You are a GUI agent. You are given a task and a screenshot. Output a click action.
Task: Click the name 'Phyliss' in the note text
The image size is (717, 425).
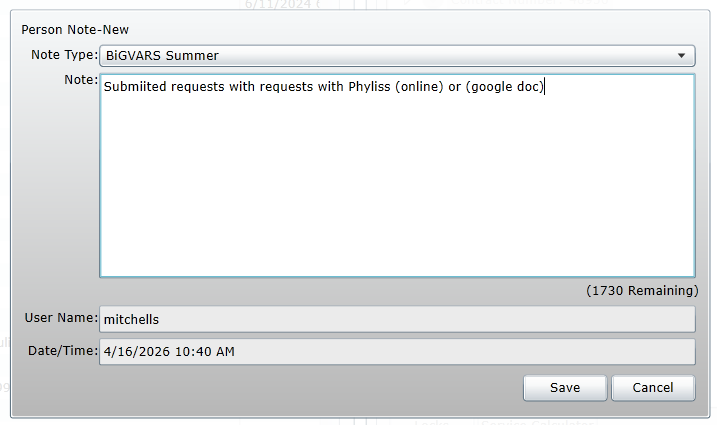coord(369,86)
